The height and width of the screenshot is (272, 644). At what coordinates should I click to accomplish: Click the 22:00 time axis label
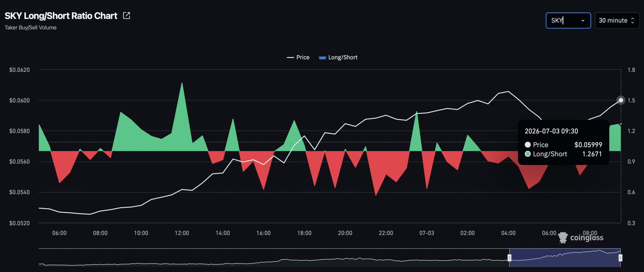(x=386, y=233)
